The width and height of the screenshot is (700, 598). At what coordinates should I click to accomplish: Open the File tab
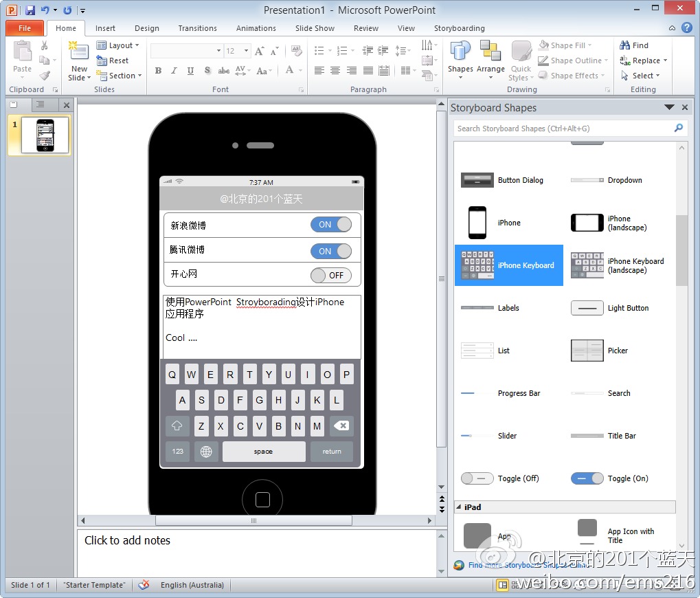25,28
